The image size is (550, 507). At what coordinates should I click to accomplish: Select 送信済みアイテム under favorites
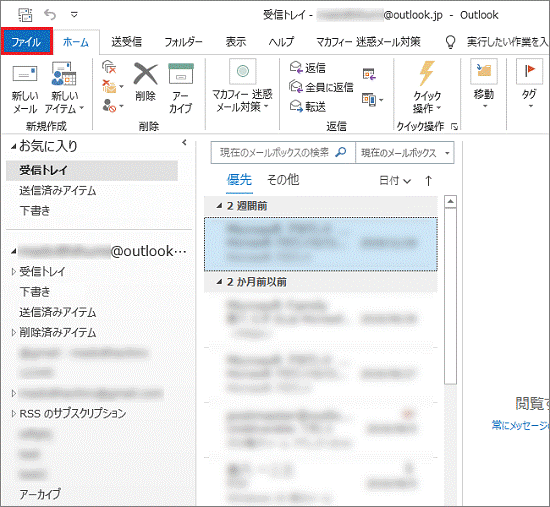coord(58,191)
